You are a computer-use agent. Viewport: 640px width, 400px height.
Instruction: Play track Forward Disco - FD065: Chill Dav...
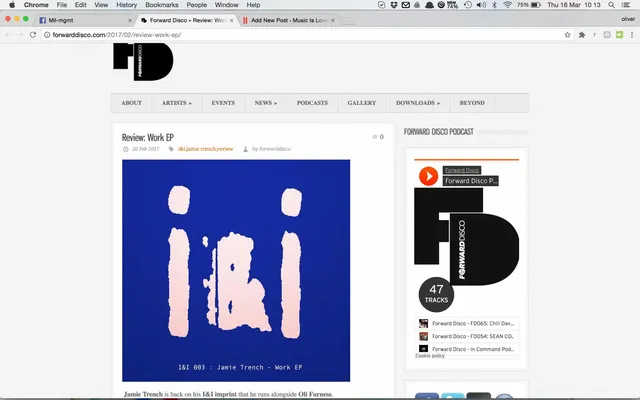pyautogui.click(x=467, y=323)
